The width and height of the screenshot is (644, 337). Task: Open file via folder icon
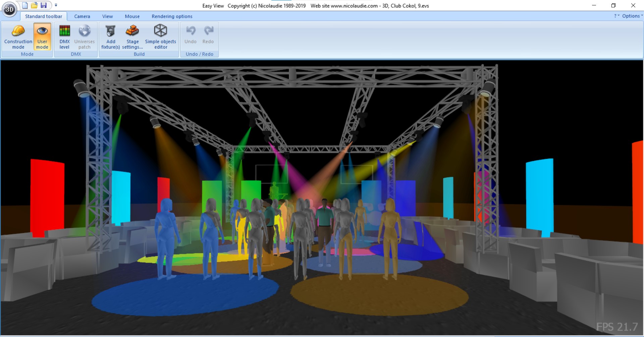[34, 5]
